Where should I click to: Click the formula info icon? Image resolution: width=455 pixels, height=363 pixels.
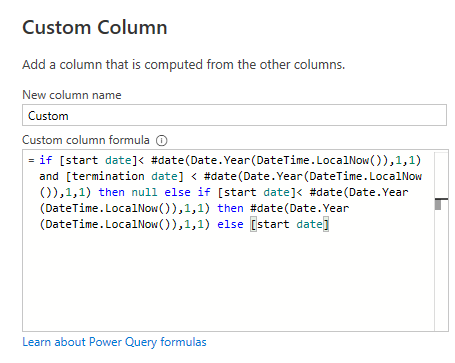(162, 141)
